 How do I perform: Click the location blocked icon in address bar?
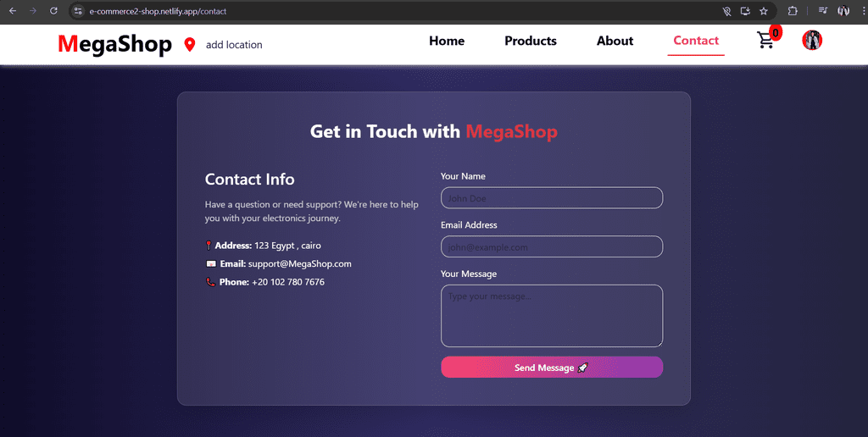[726, 12]
